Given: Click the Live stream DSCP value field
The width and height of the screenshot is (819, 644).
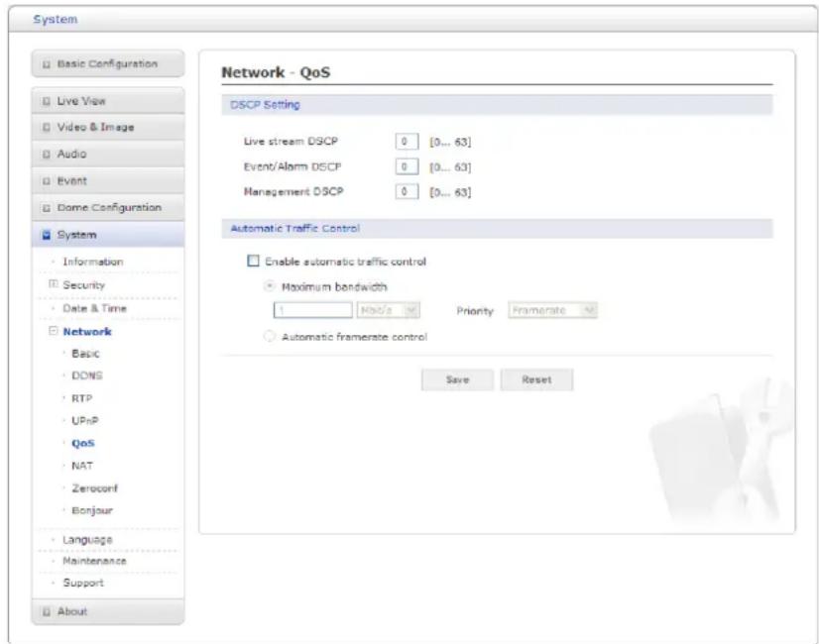Looking at the screenshot, I should [407, 142].
